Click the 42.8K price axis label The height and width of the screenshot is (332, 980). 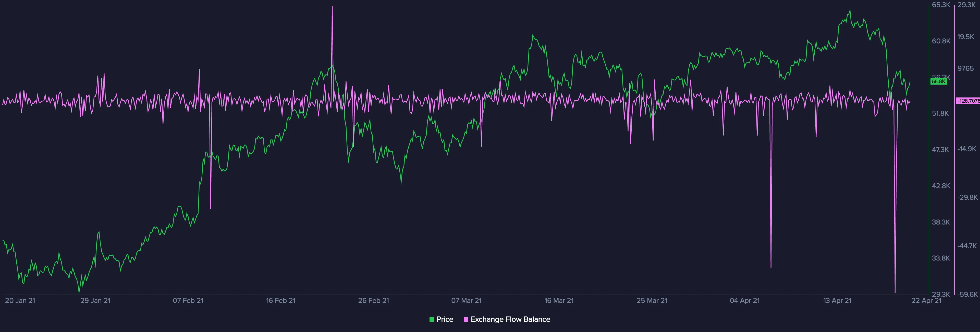[941, 186]
